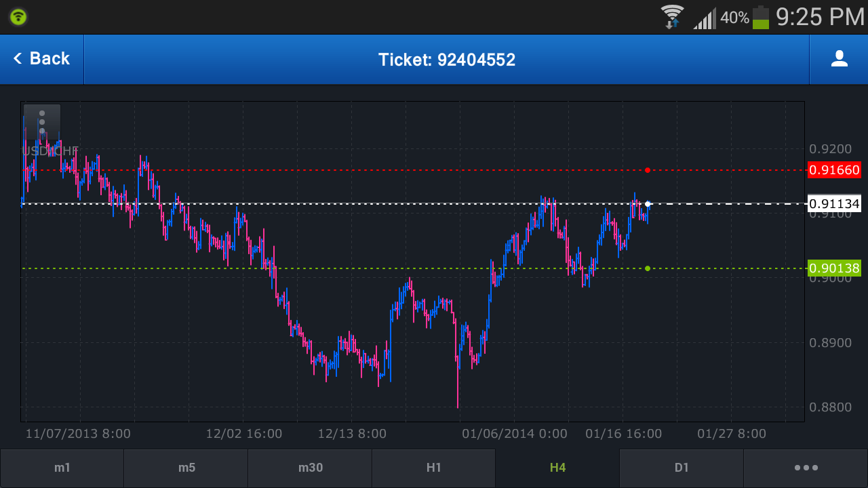Tap the battery 40% indicator icon

761,17
